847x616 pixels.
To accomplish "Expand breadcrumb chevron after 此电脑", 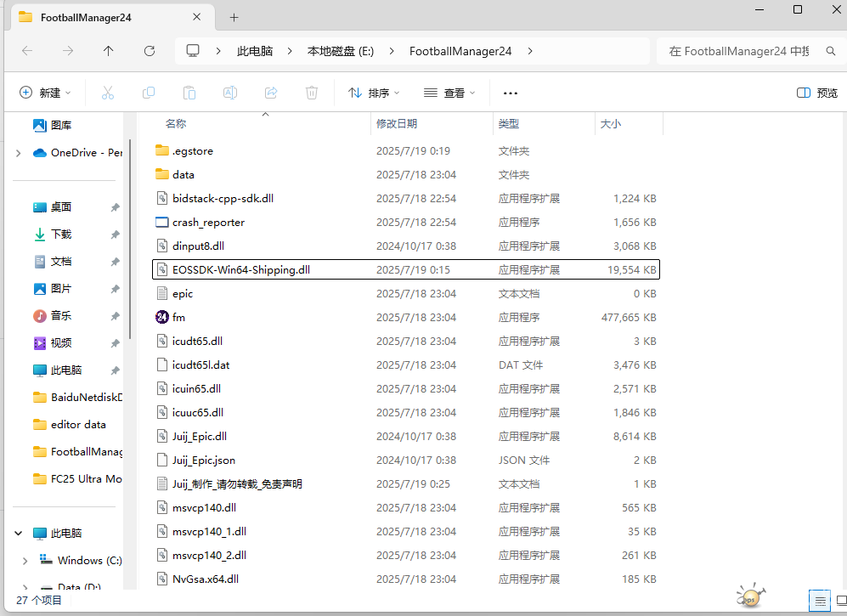I will coord(290,51).
